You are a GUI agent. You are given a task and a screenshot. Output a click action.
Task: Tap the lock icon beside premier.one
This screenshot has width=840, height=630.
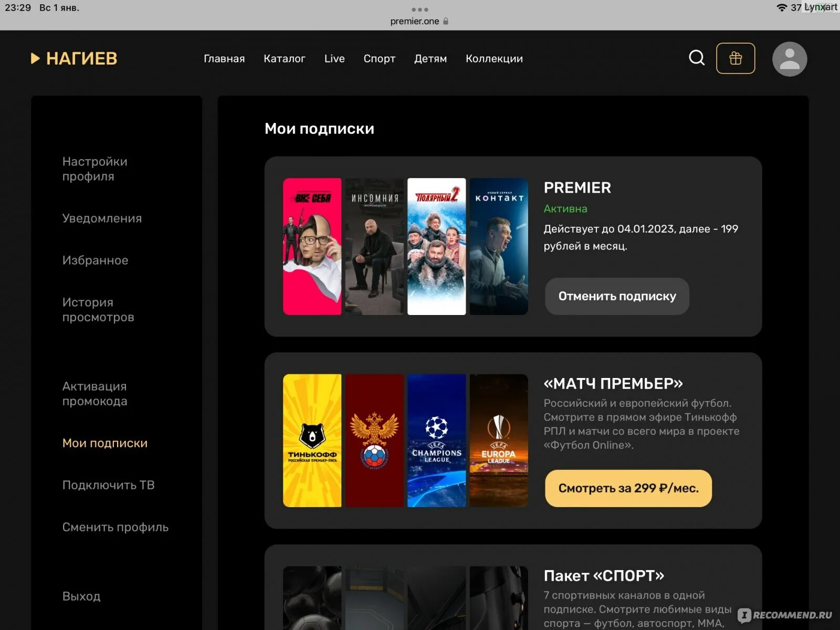(x=446, y=21)
